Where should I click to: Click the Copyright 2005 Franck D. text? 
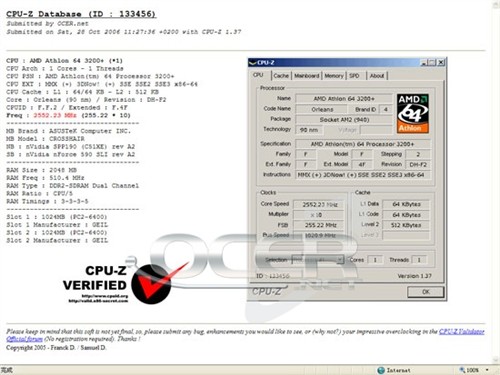[x=56, y=348]
